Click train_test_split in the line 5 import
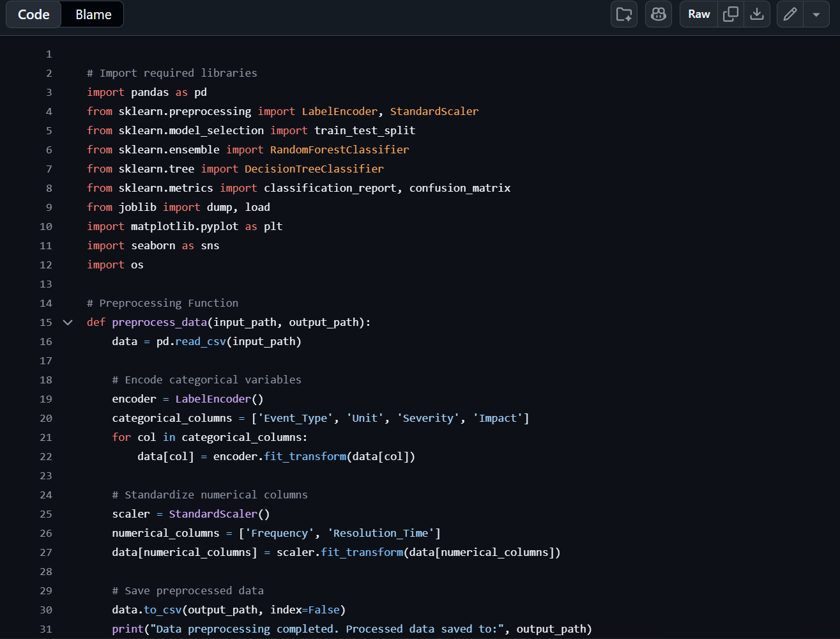Image resolution: width=840 pixels, height=639 pixels. 365,131
